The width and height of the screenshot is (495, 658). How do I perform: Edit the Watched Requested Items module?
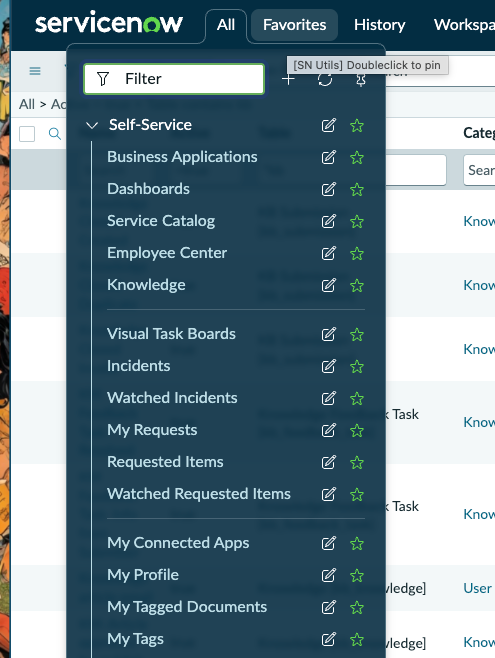click(328, 494)
